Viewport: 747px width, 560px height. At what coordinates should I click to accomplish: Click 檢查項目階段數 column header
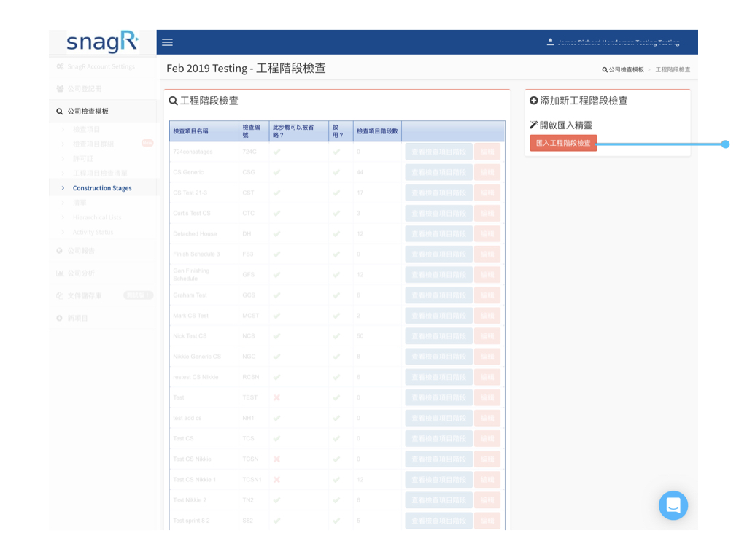point(377,131)
